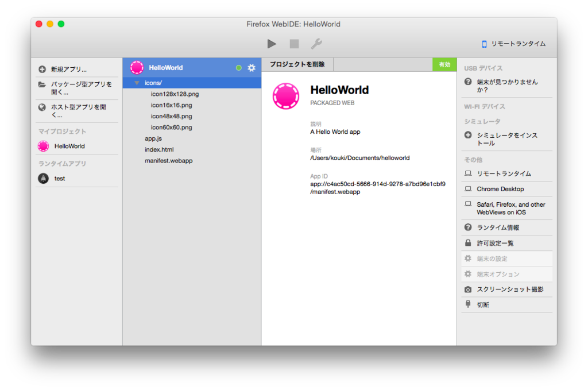Choose スクリーンショット撮影
This screenshot has width=588, height=390.
(x=510, y=289)
